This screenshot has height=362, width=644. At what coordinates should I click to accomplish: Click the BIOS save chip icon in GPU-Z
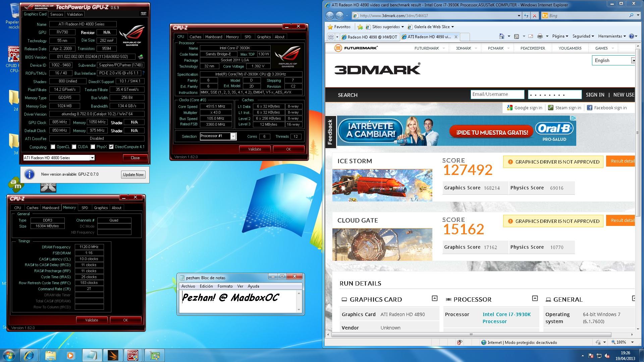[141, 57]
